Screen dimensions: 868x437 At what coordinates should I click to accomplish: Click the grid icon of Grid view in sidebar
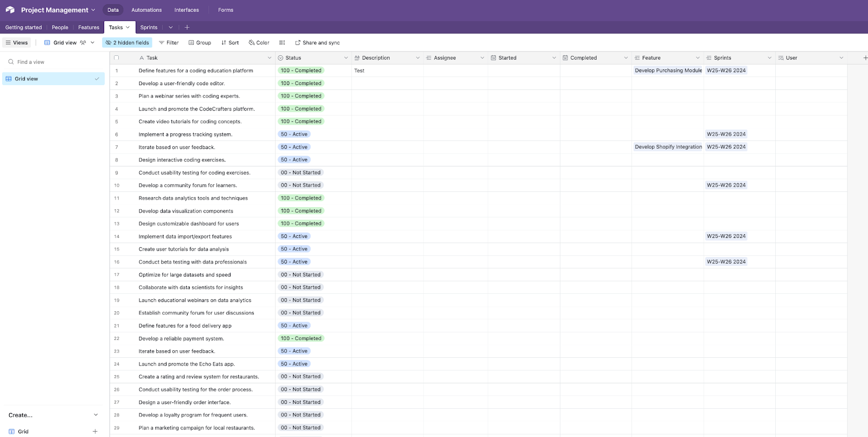[9, 79]
